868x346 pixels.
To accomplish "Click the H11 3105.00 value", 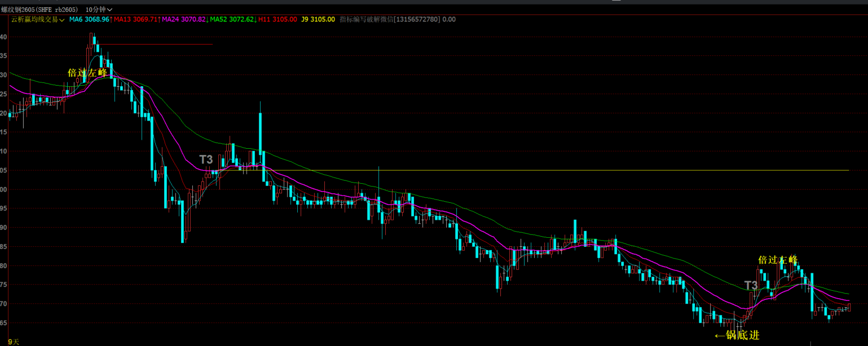I will click(x=277, y=19).
